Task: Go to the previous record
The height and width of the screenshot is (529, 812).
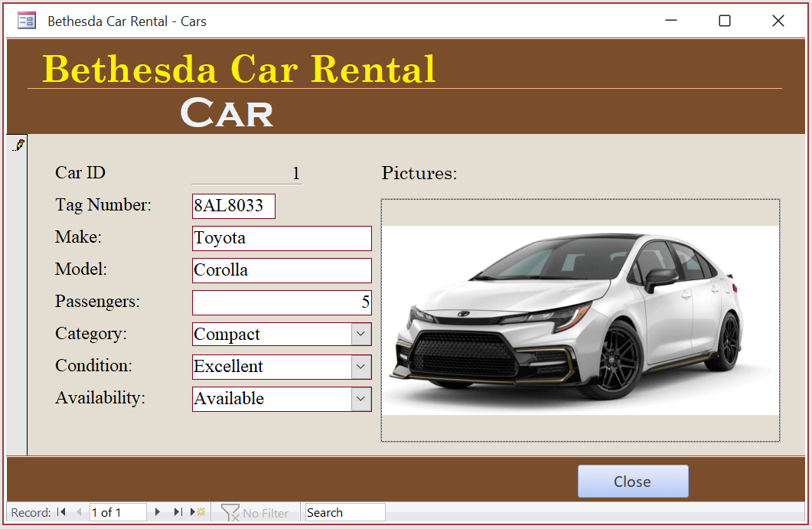Action: pos(80,512)
